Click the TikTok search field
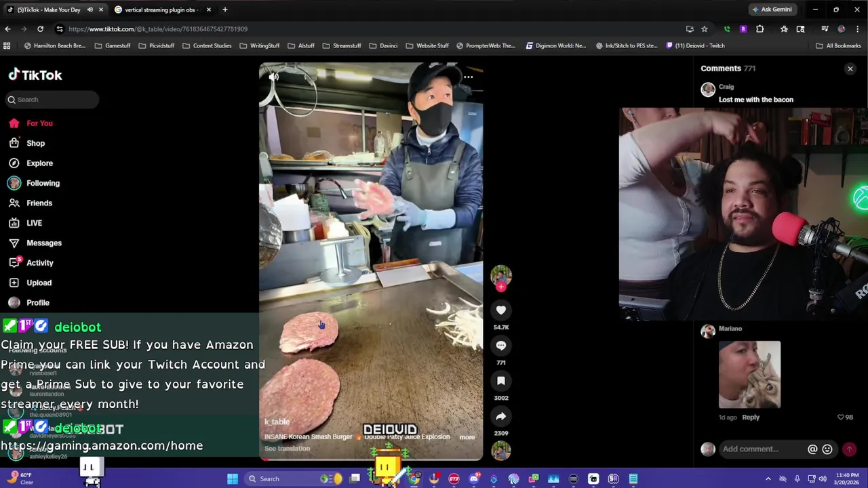 (53, 100)
